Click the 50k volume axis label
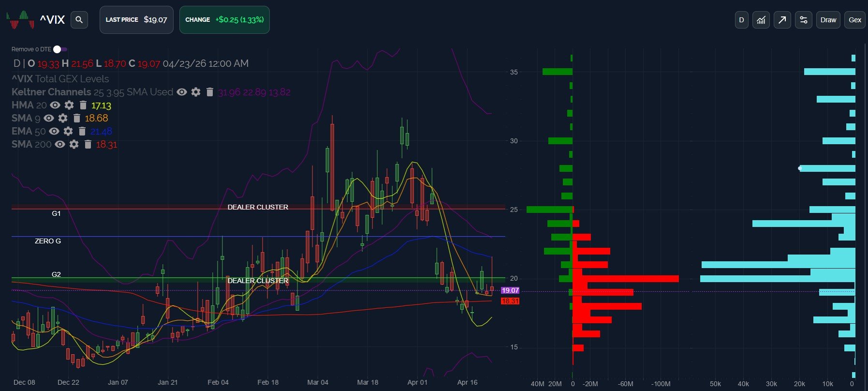Image resolution: width=868 pixels, height=391 pixels. [715, 384]
